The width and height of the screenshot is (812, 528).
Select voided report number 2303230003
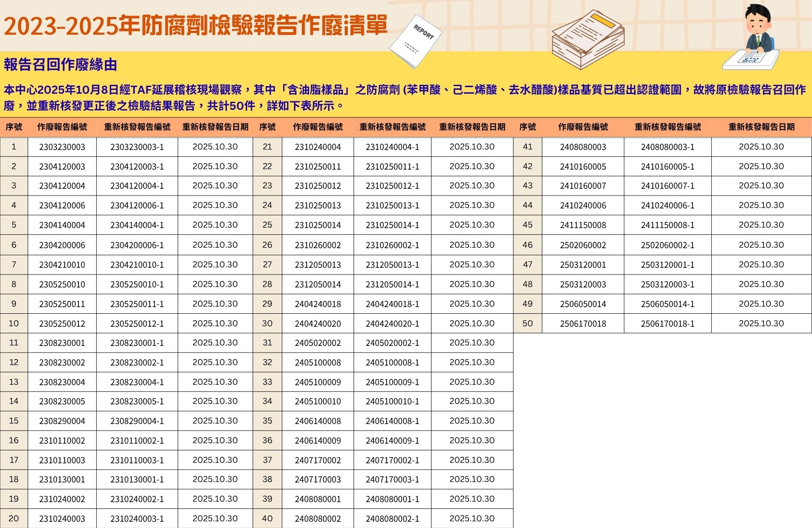tap(62, 147)
